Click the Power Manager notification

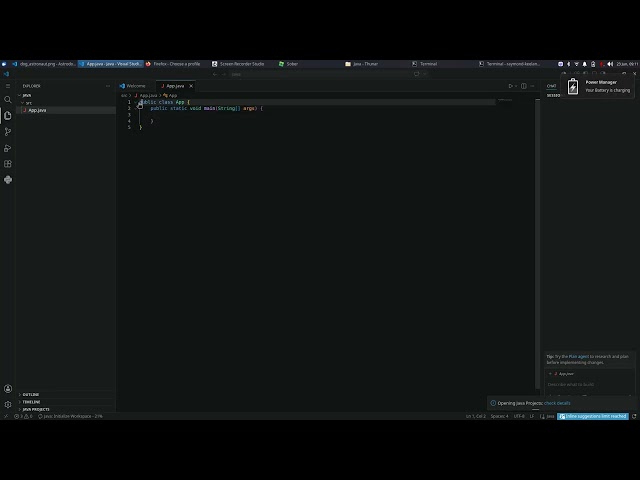tap(598, 87)
